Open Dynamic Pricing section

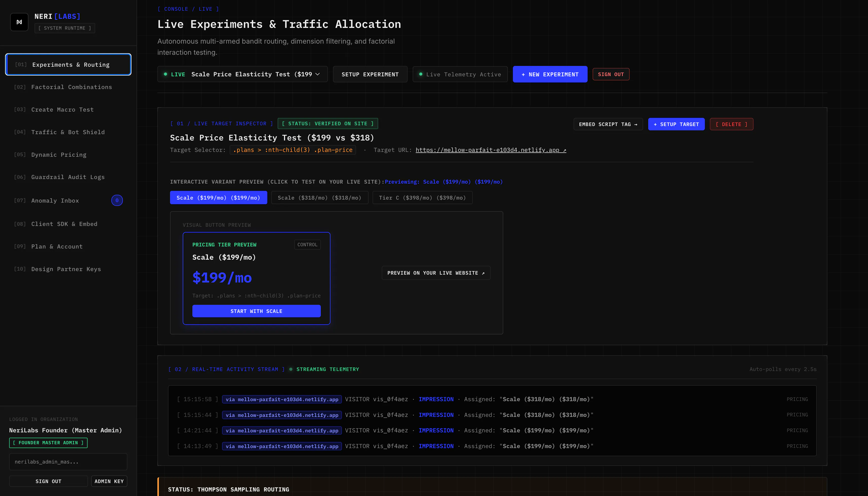pos(68,155)
